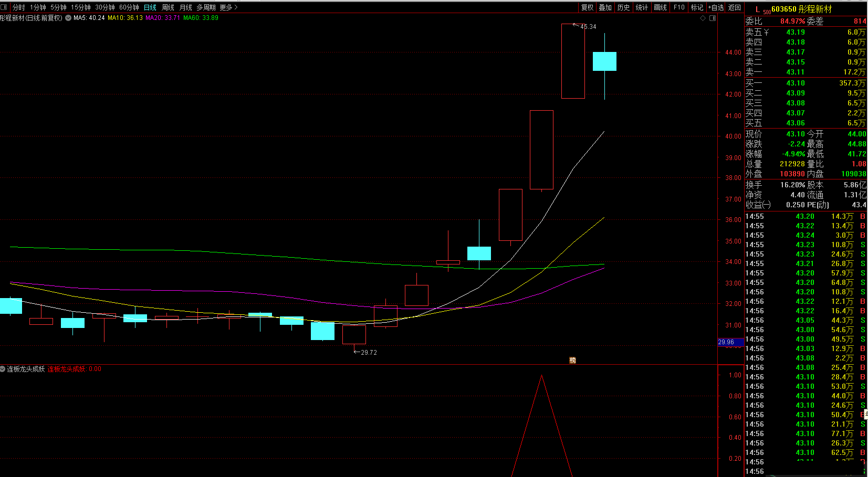The height and width of the screenshot is (477, 868).
Task: Click the MA5: 40.24 indicator label
Action: (89, 18)
